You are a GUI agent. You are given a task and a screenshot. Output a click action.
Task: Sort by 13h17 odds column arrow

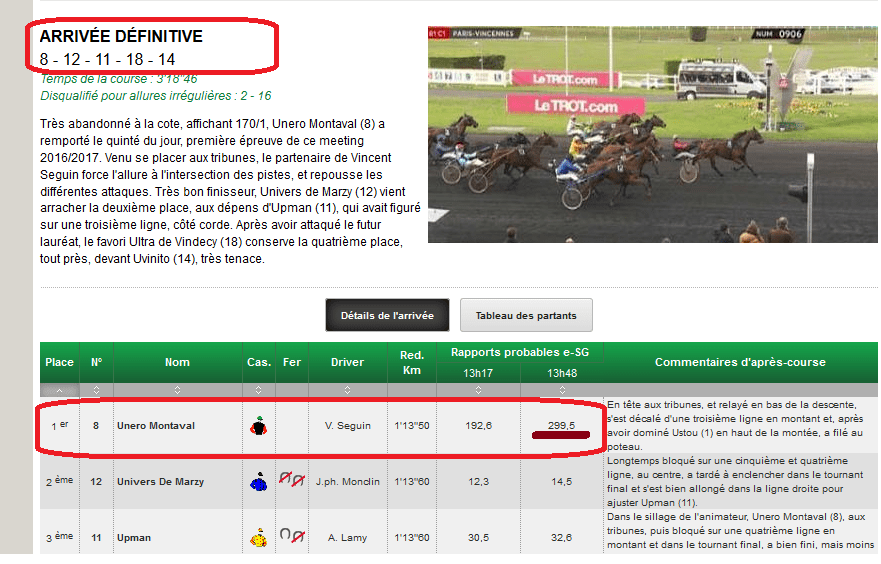478,389
